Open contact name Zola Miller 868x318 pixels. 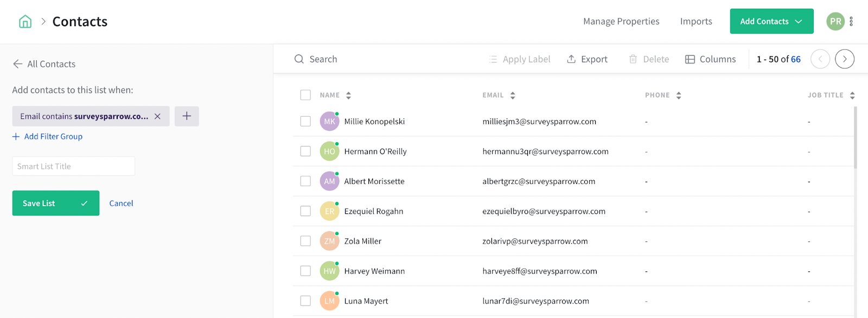(363, 241)
